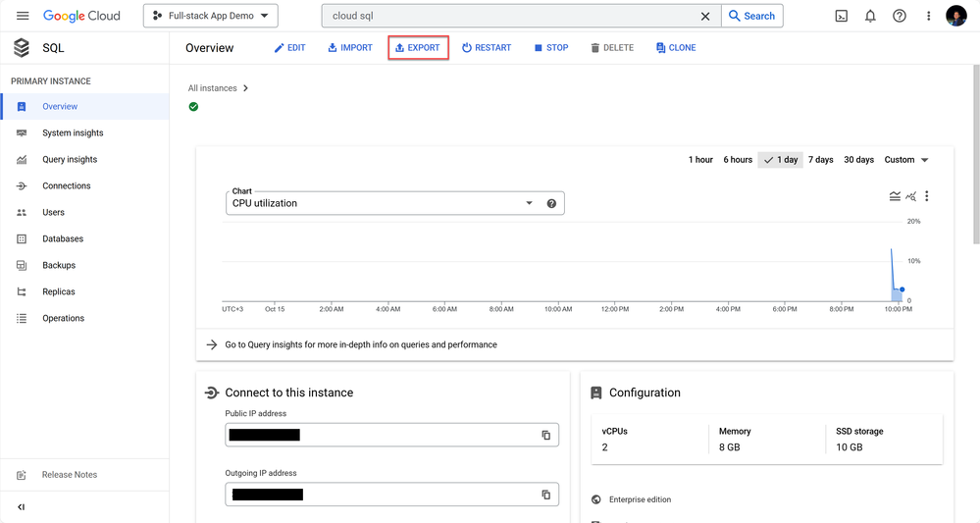
Task: Click the Enterprise edition icon
Action: 596,499
